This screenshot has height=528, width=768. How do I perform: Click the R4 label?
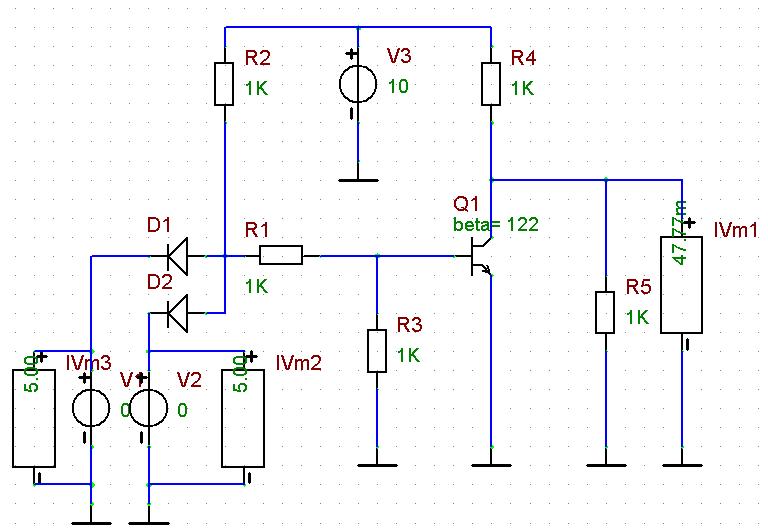[x=524, y=58]
